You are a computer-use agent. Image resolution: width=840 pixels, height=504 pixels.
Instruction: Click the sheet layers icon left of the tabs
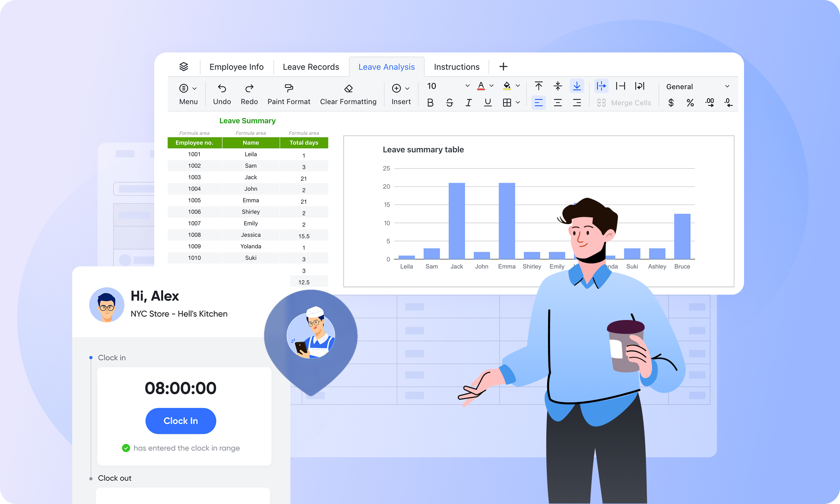coord(184,67)
